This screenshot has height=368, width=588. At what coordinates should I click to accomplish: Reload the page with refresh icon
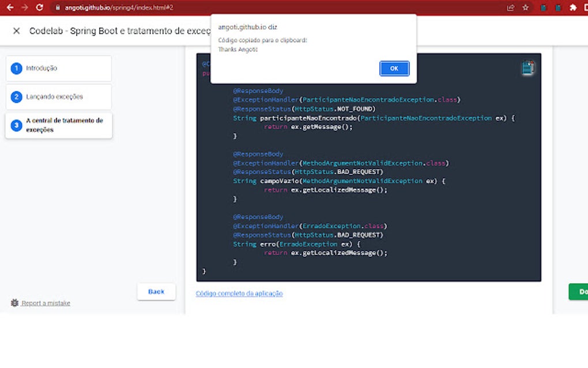point(39,7)
